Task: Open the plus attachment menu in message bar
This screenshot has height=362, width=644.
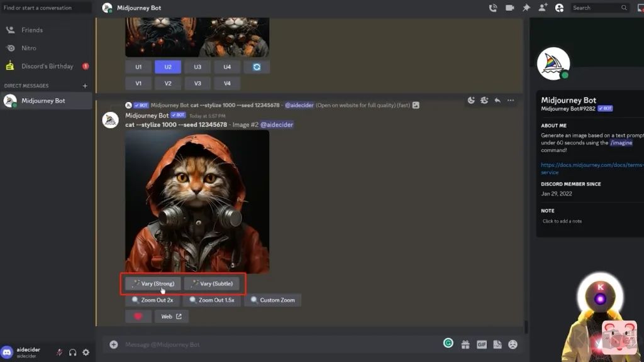Action: tap(114, 344)
